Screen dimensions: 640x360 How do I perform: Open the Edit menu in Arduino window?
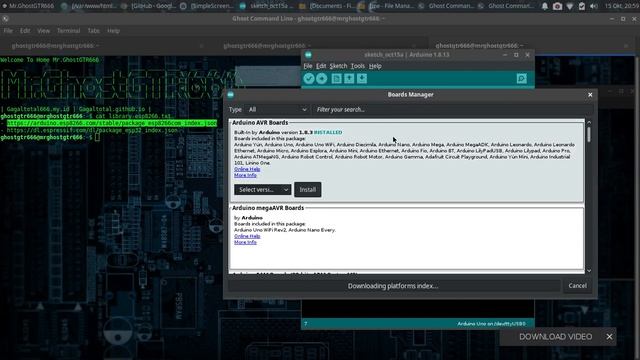(321, 66)
